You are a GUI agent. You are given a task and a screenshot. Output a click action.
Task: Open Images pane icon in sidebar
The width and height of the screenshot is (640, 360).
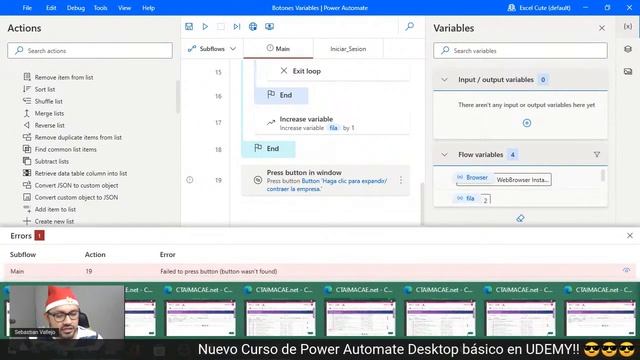point(628,71)
